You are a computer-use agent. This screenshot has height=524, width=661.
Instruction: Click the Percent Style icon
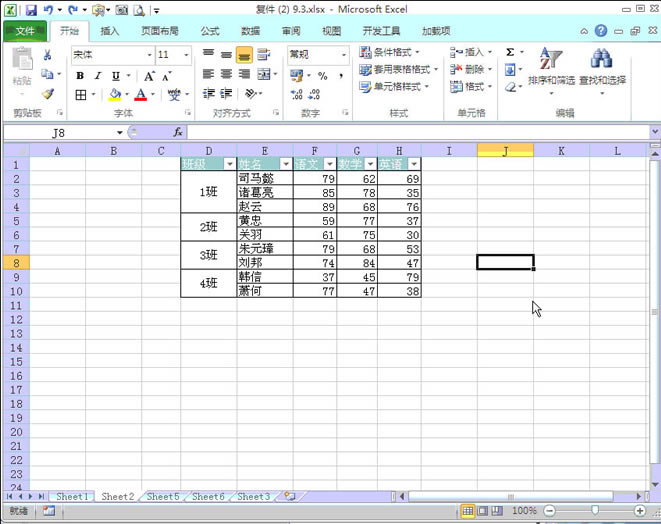tap(322, 76)
